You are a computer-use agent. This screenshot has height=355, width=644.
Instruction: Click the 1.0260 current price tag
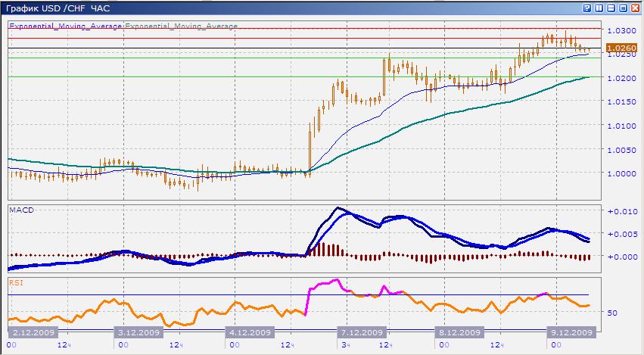(x=621, y=48)
